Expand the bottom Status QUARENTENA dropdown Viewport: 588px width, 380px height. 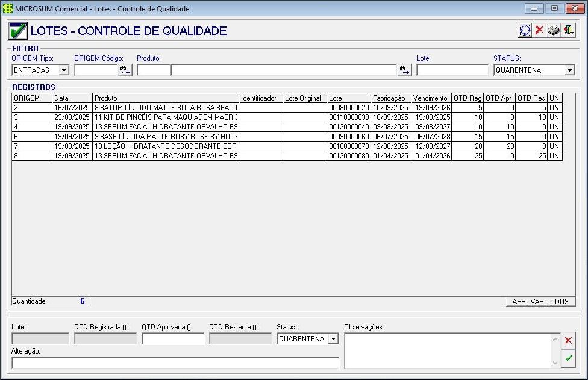click(x=333, y=339)
